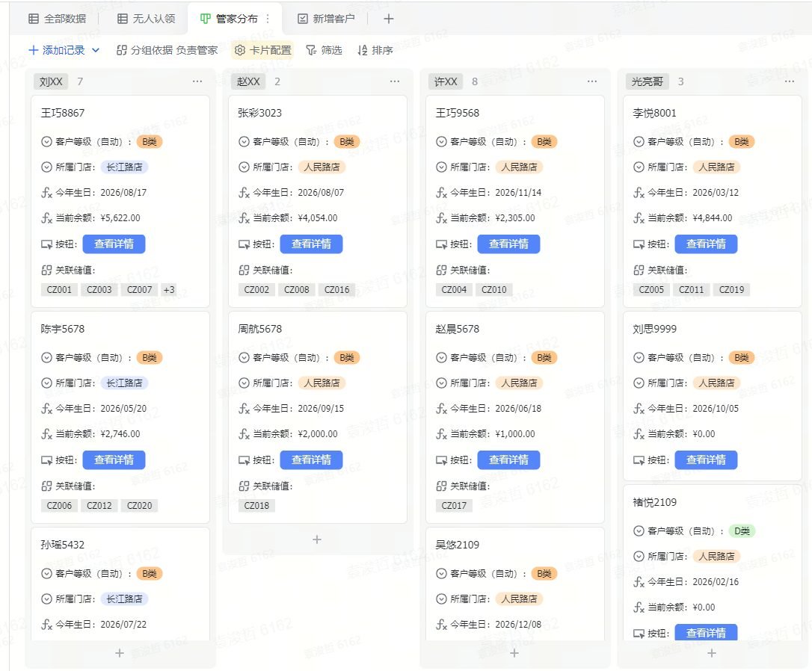Open linked record CZ004

tap(454, 290)
